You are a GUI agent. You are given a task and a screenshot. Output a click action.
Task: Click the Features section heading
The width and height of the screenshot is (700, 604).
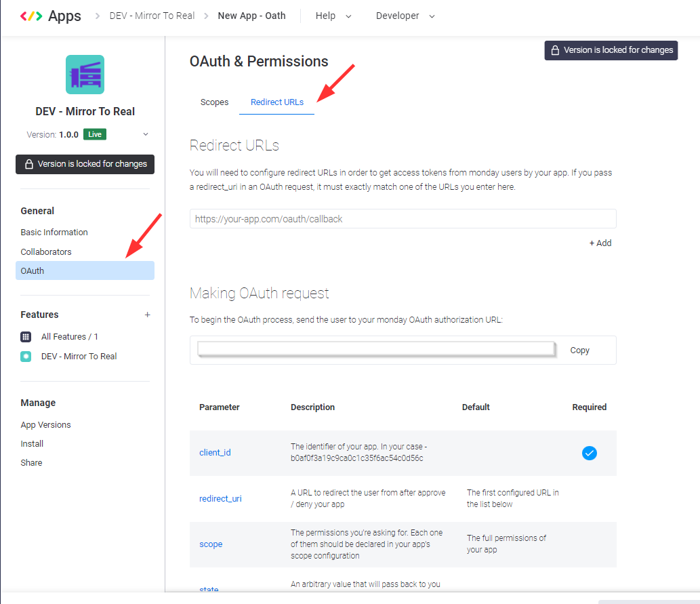[39, 315]
